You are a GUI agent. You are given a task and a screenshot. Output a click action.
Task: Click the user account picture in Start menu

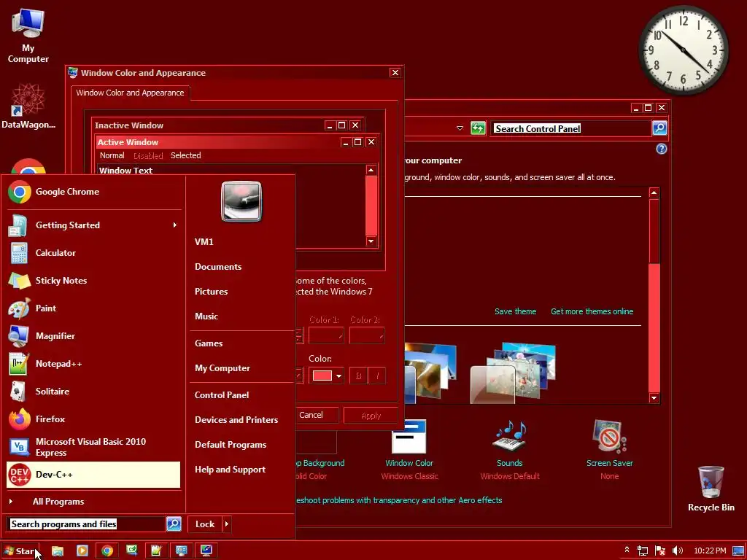241,201
